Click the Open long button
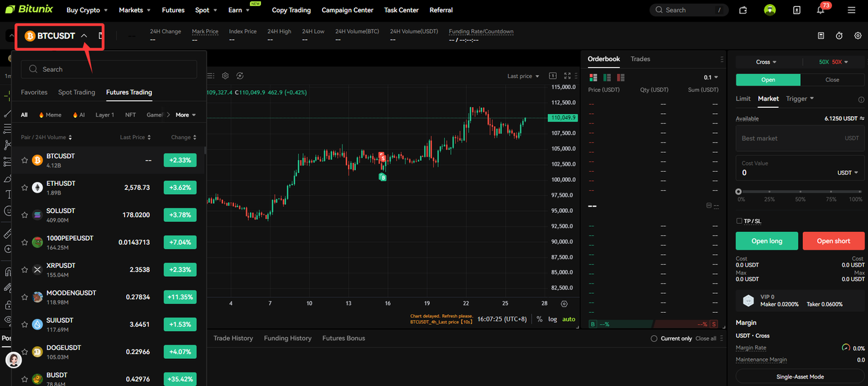This screenshot has width=868, height=386. pos(767,241)
